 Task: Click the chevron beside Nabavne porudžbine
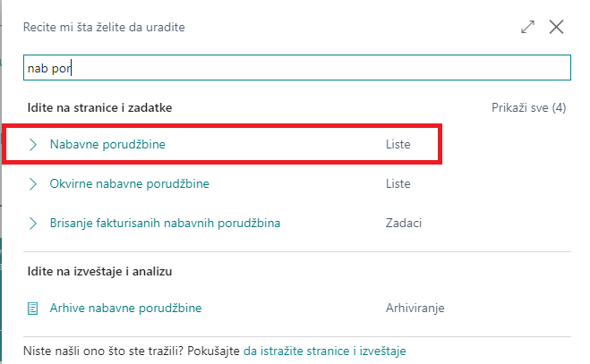[x=34, y=144]
